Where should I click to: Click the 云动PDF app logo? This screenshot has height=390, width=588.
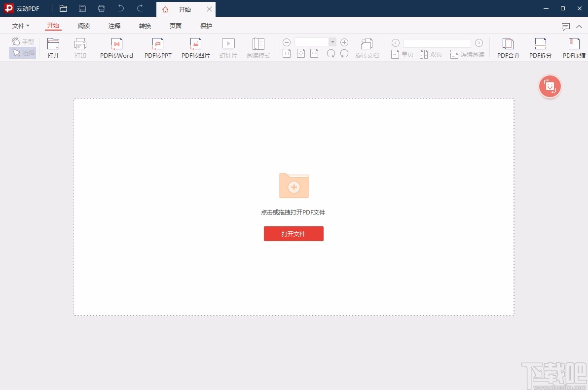[8, 8]
